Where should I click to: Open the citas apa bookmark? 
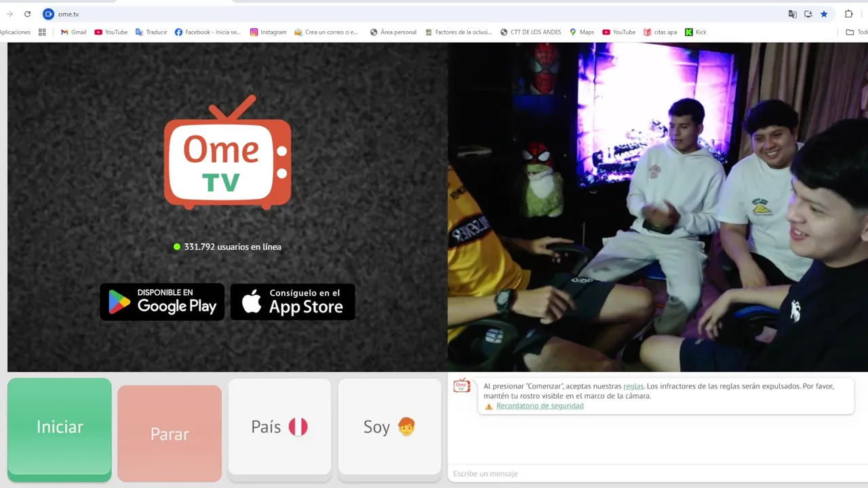(x=660, y=32)
